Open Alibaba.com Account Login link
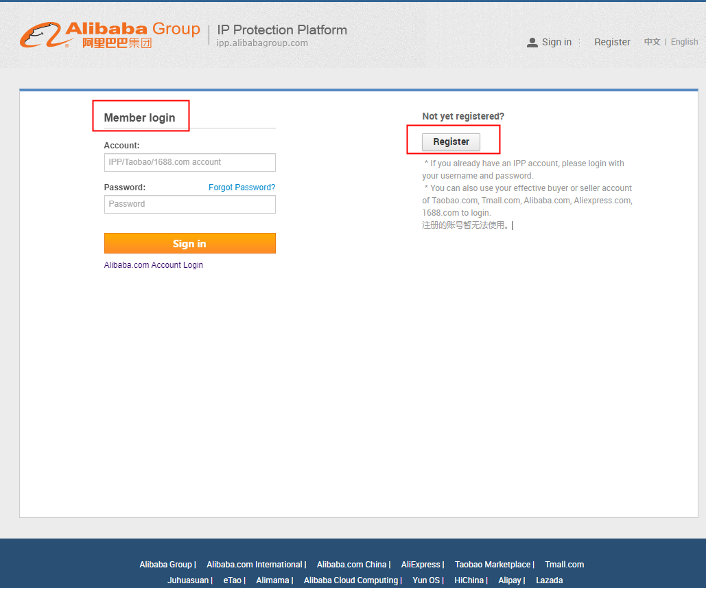This screenshot has height=589, width=706. 154,265
